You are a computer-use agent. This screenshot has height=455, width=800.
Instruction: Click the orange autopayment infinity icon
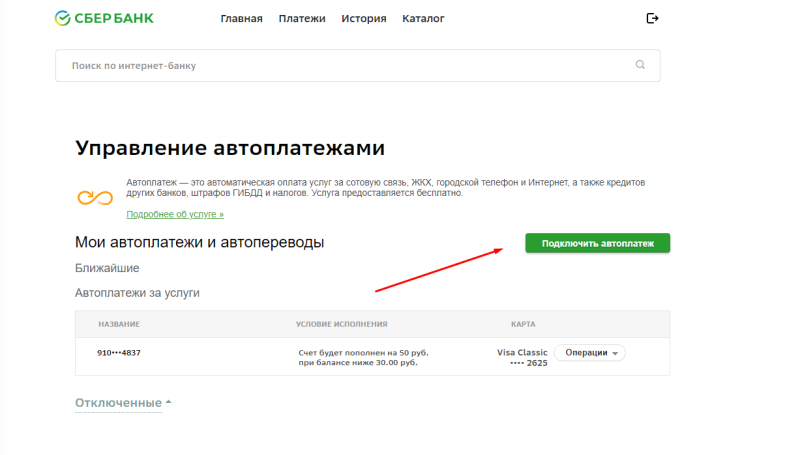95,197
